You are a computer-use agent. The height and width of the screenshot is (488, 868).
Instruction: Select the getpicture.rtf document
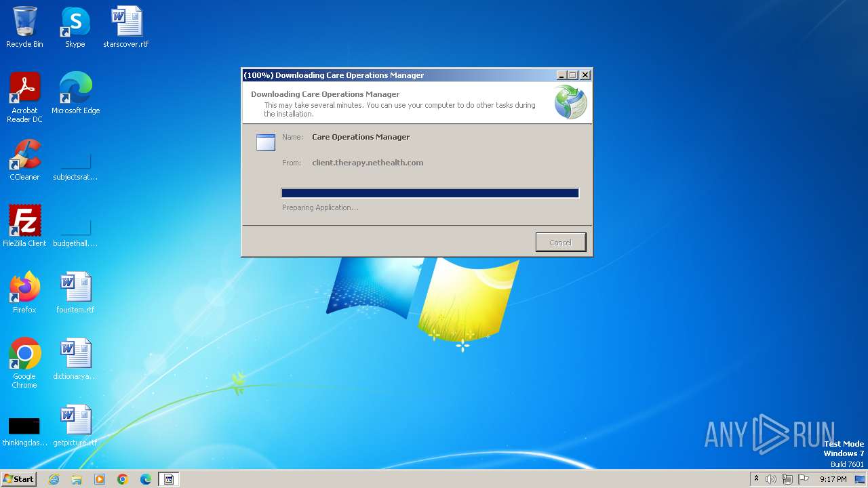pos(75,425)
